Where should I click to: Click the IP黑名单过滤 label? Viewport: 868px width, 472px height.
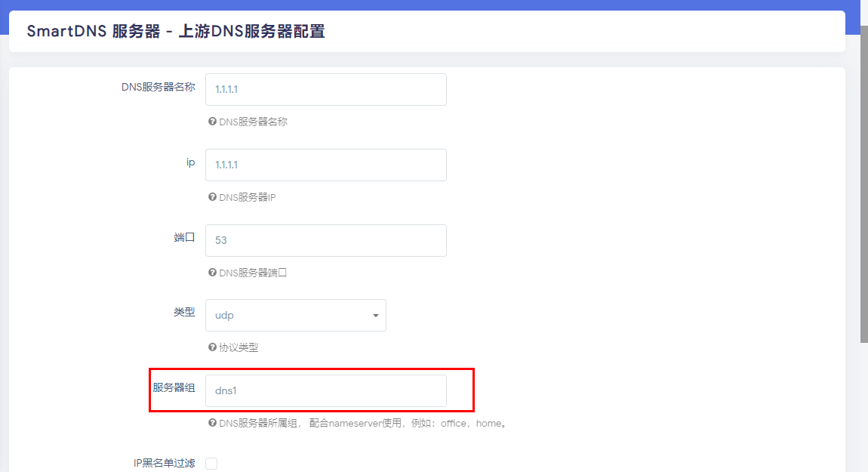165,463
